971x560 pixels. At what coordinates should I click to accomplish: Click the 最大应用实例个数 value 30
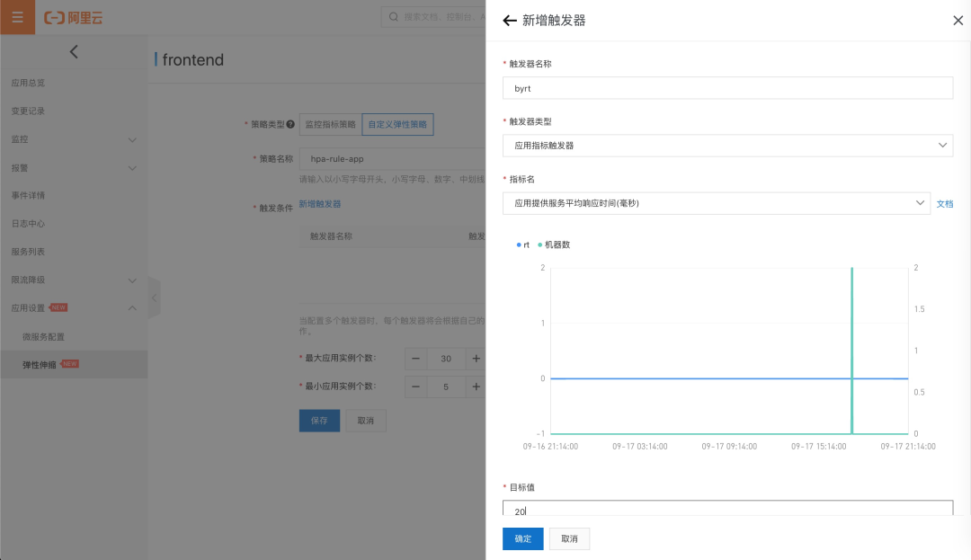tap(446, 359)
